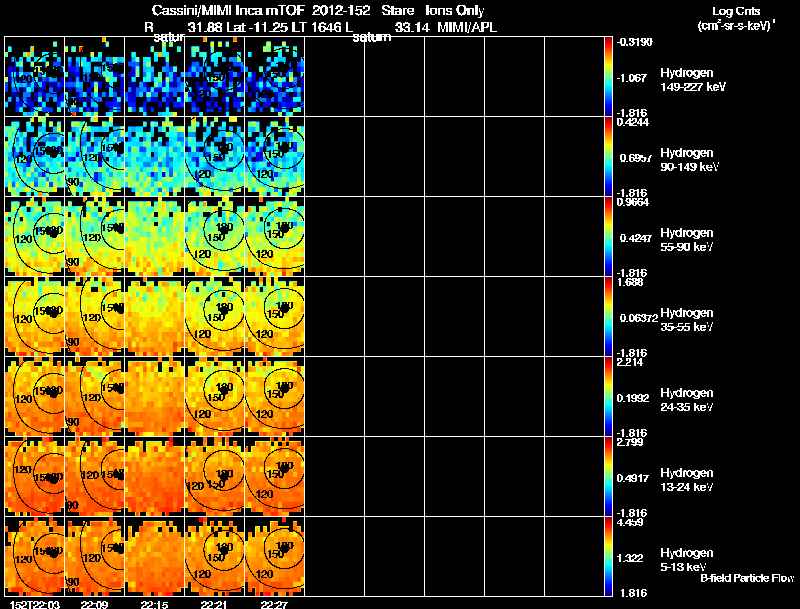Click the color bar for Hydrogen 24-35 keV
The width and height of the screenshot is (800, 609).
pos(608,397)
